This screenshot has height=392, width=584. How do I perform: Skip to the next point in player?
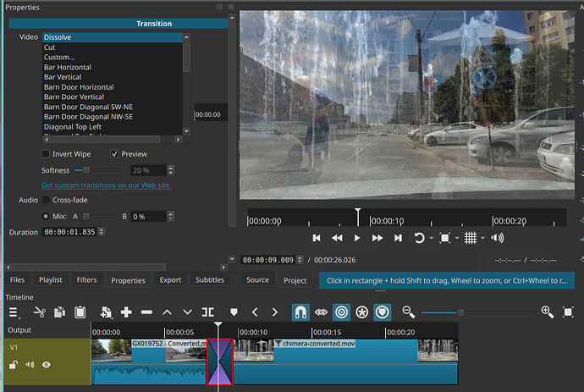point(398,238)
